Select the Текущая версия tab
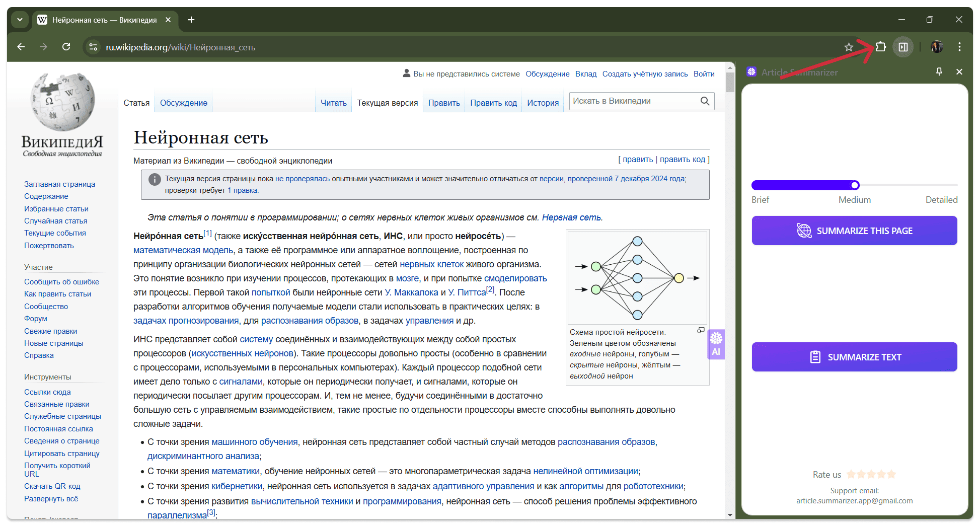Image resolution: width=980 pixels, height=526 pixels. click(x=388, y=103)
